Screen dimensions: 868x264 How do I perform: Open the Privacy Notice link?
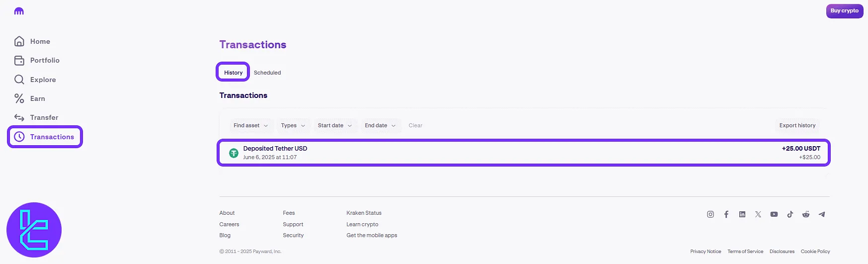(x=706, y=252)
